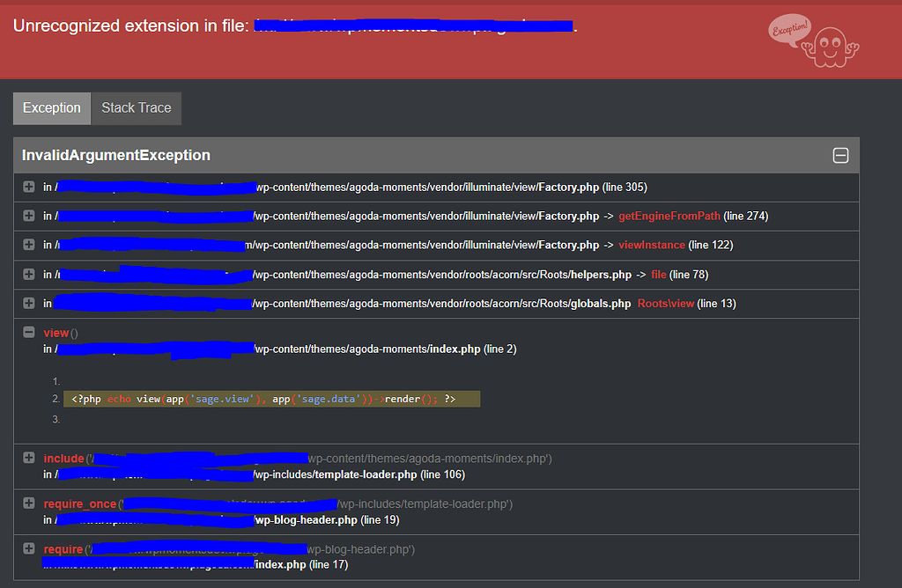Viewport: 902px width, 588px height.
Task: Expand the require_once wp-blog-header.php frame
Action: pyautogui.click(x=29, y=503)
